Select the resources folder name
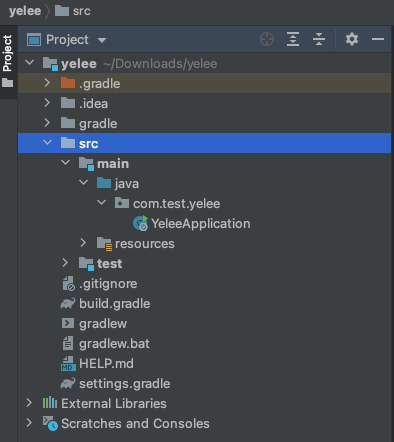This screenshot has width=394, height=442. coord(145,243)
